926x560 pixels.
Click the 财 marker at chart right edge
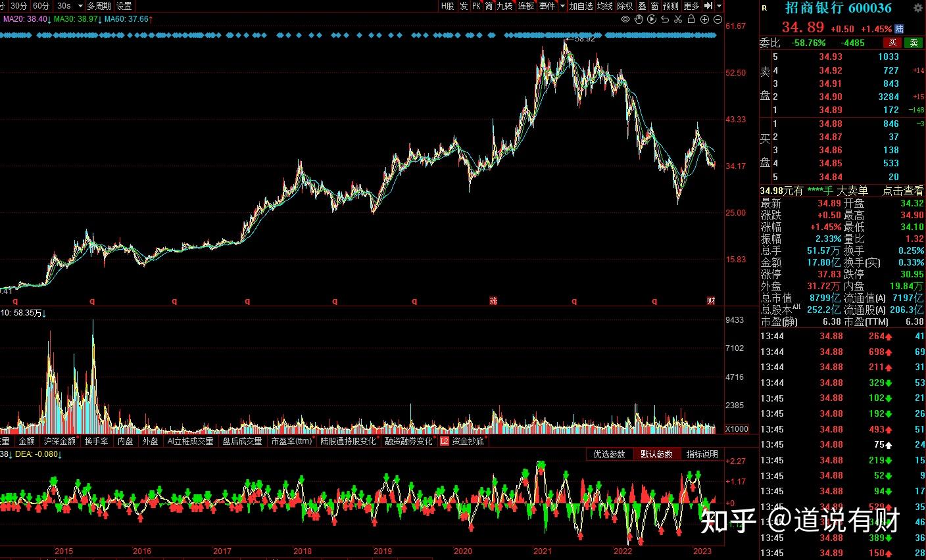pos(711,300)
